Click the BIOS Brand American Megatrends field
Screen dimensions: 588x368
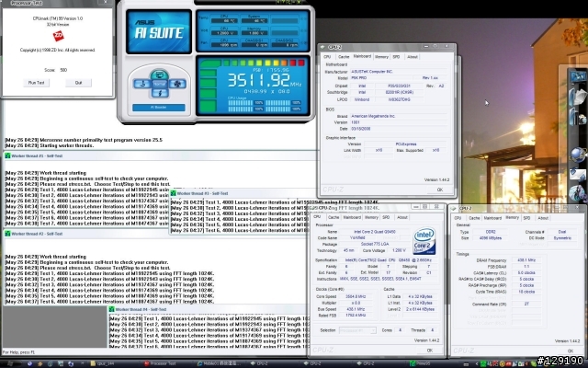399,117
